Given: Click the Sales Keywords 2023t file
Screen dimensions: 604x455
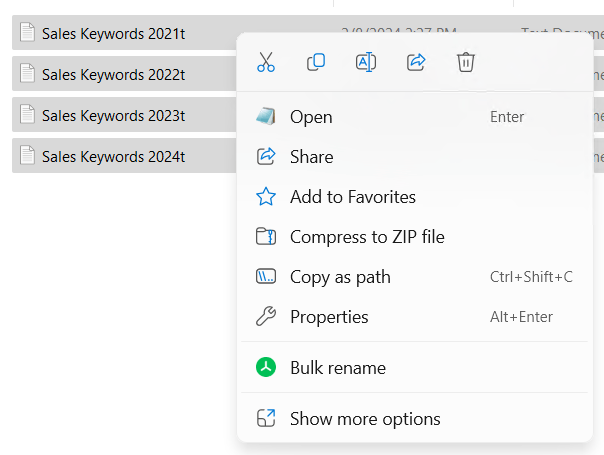Looking at the screenshot, I should coord(113,115).
